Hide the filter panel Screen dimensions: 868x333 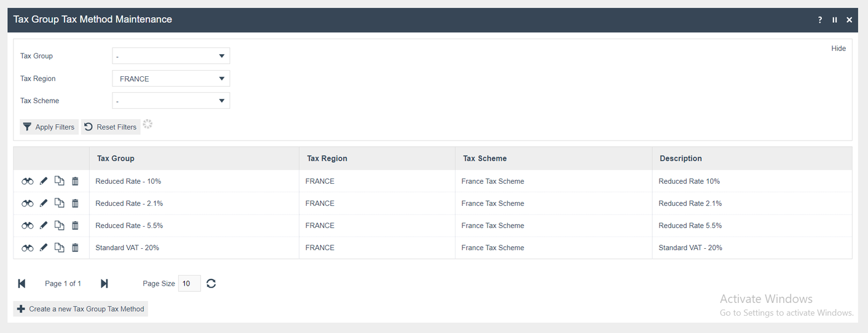point(838,49)
